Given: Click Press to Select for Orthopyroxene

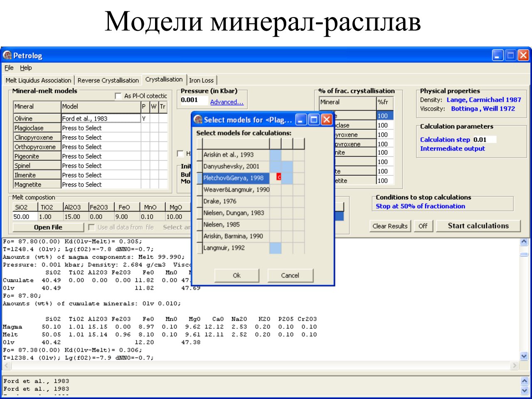Looking at the screenshot, I should [101, 147].
